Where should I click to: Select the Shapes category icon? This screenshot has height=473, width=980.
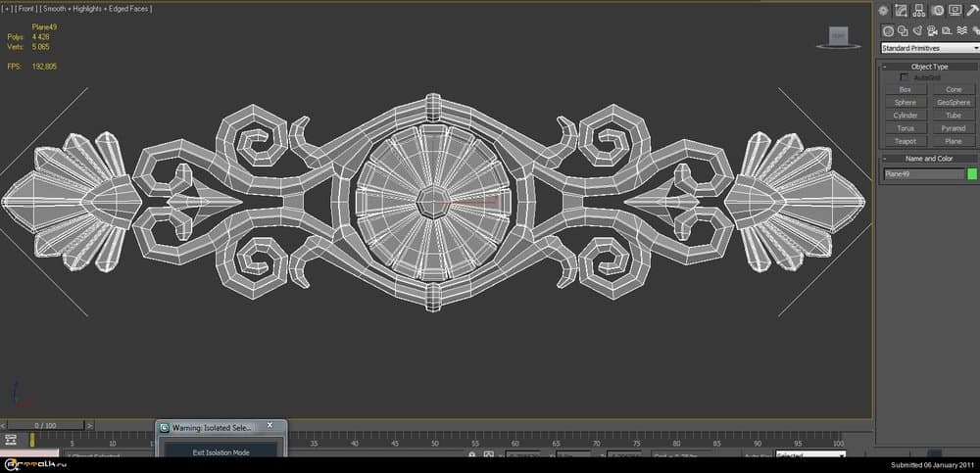tap(901, 31)
